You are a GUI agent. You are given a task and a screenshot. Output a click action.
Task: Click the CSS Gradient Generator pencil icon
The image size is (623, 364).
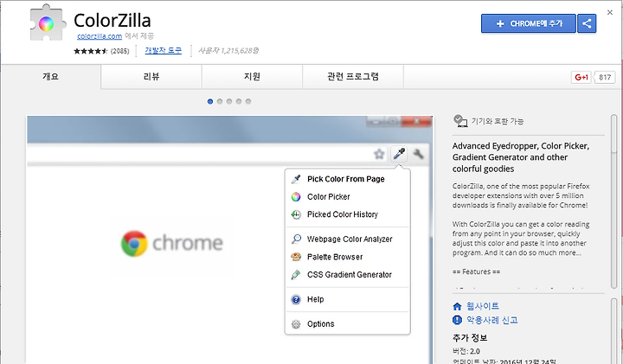[296, 275]
